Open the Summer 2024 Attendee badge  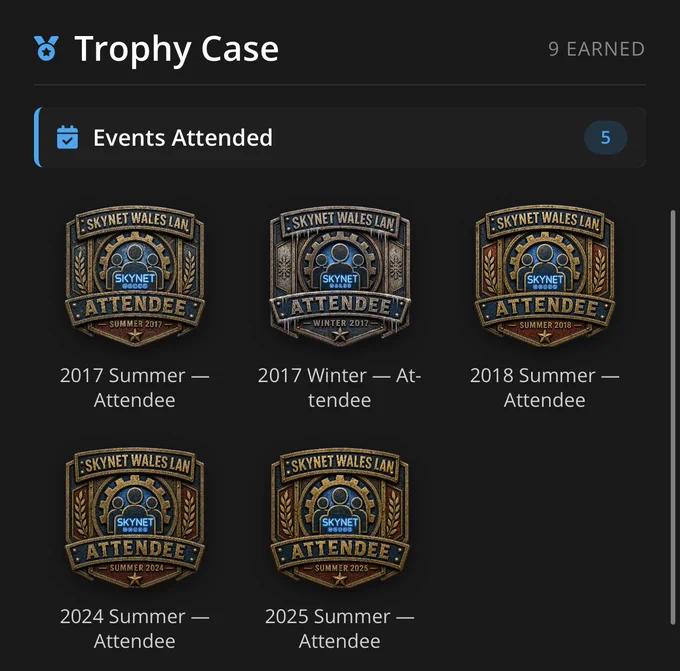(135, 518)
